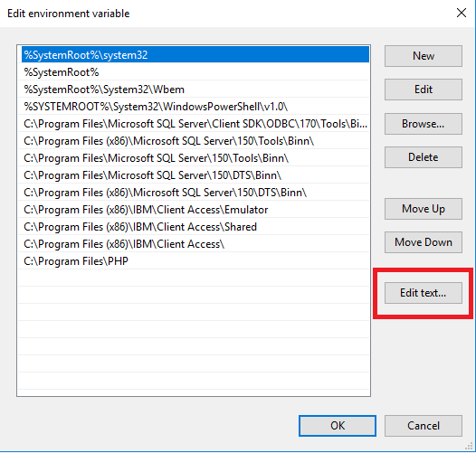Select the System32\Wbem path entry
476x453 pixels.
195,90
